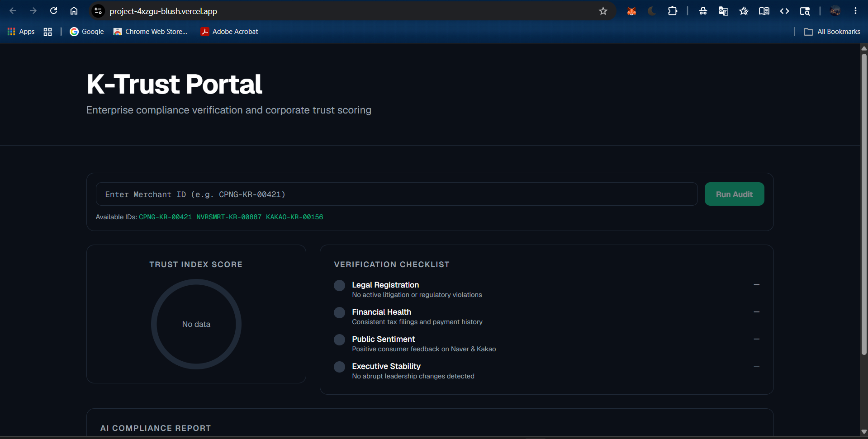Click the dark moon extension icon

652,11
